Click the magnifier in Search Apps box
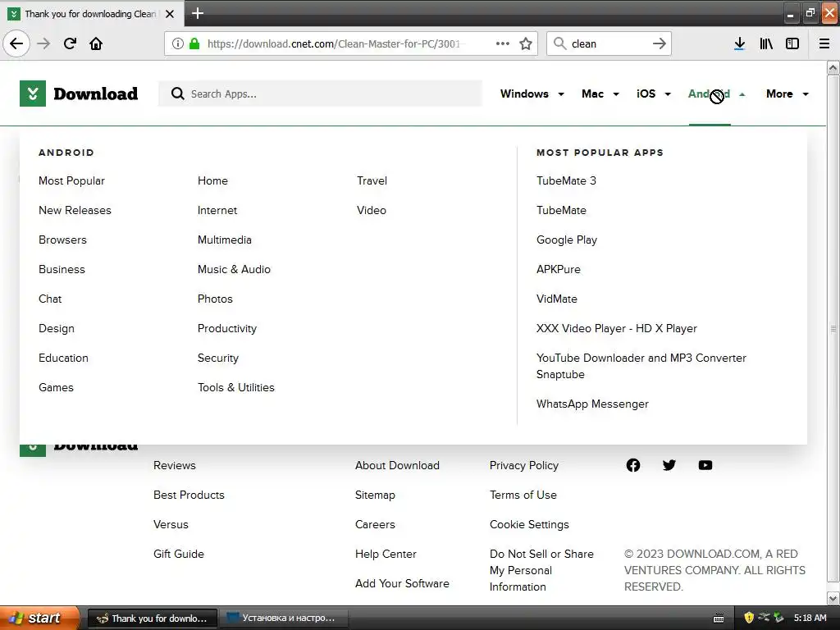The image size is (840, 630). 178,94
